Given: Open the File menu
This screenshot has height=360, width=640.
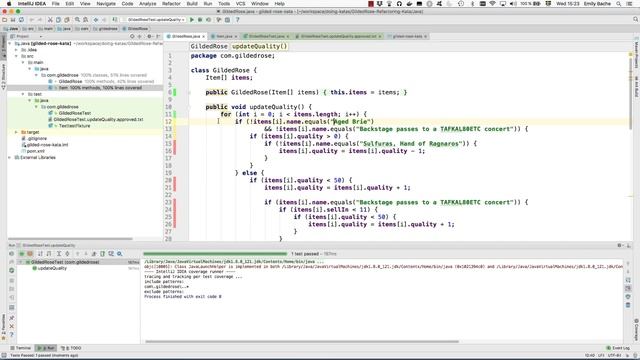Looking at the screenshot, I should point(56,4).
